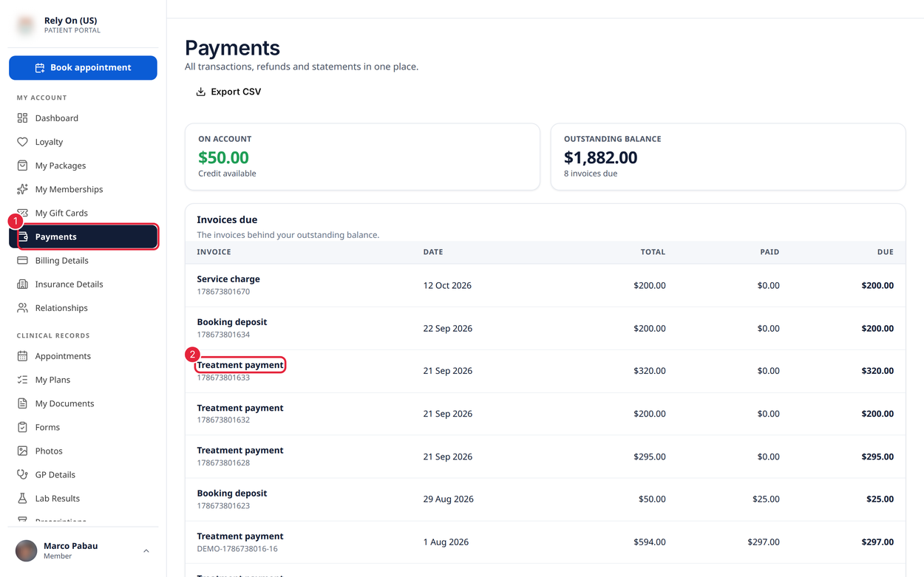Open Treatment payment invoice 178673801632

tap(545, 414)
